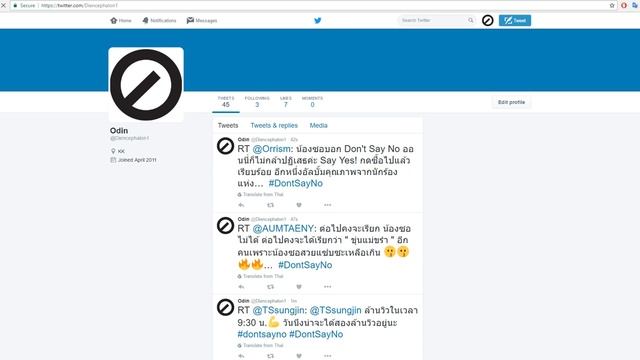Click avatar beside the @Orrism retweet
This screenshot has width=640, height=360.
click(x=225, y=146)
